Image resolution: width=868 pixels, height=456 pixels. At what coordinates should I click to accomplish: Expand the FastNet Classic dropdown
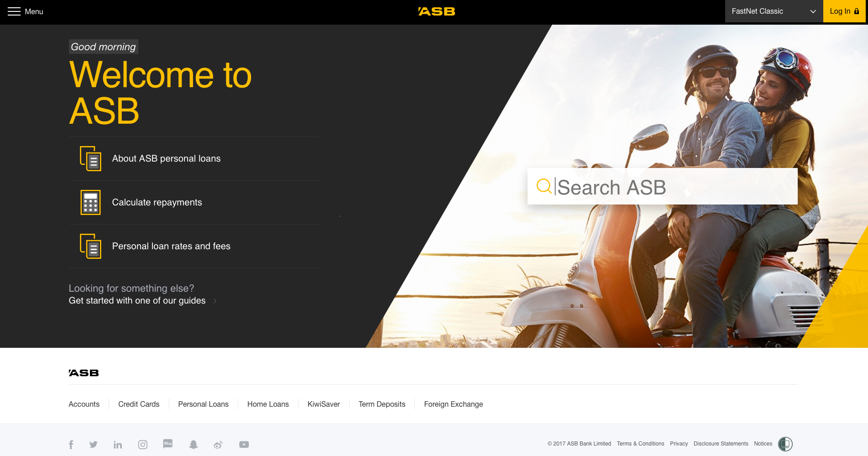tap(774, 11)
